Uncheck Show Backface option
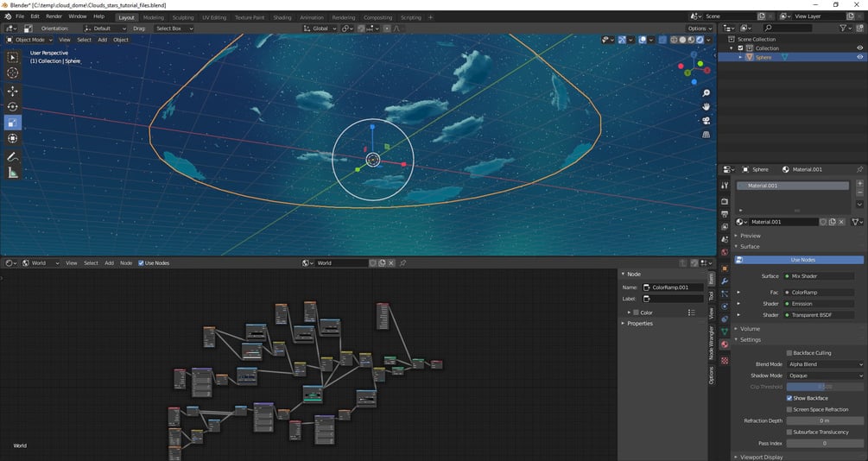The image size is (868, 461). (x=789, y=399)
